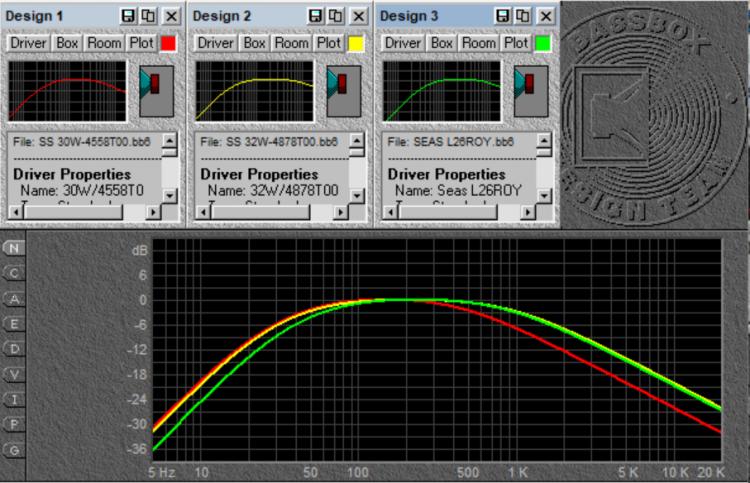Open Room settings for Design 1
The image size is (750, 483).
[104, 43]
